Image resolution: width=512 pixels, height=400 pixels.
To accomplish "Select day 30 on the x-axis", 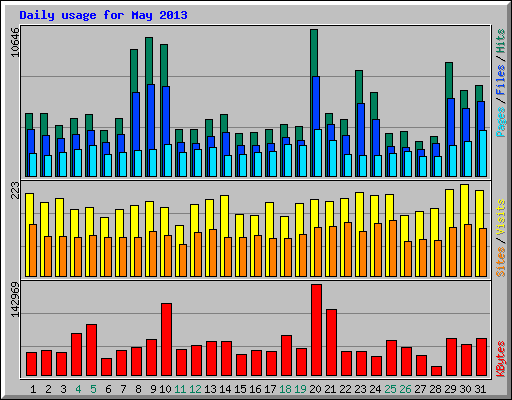I will [x=465, y=389].
